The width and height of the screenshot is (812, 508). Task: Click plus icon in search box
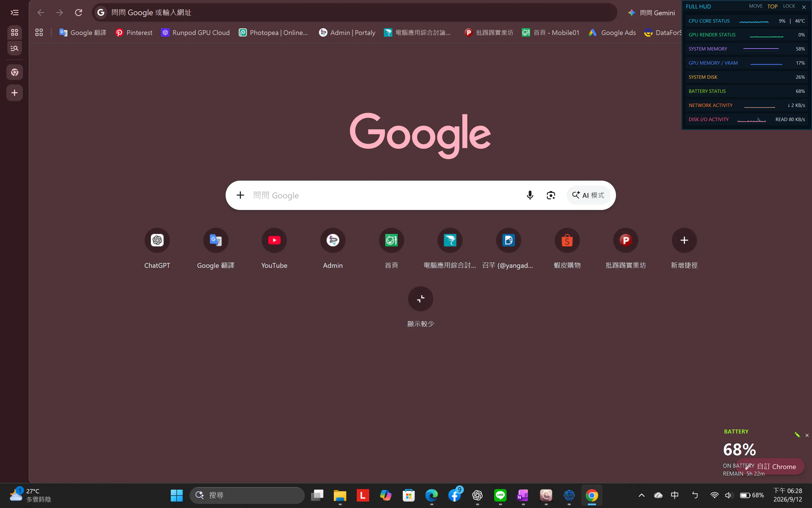pyautogui.click(x=240, y=195)
